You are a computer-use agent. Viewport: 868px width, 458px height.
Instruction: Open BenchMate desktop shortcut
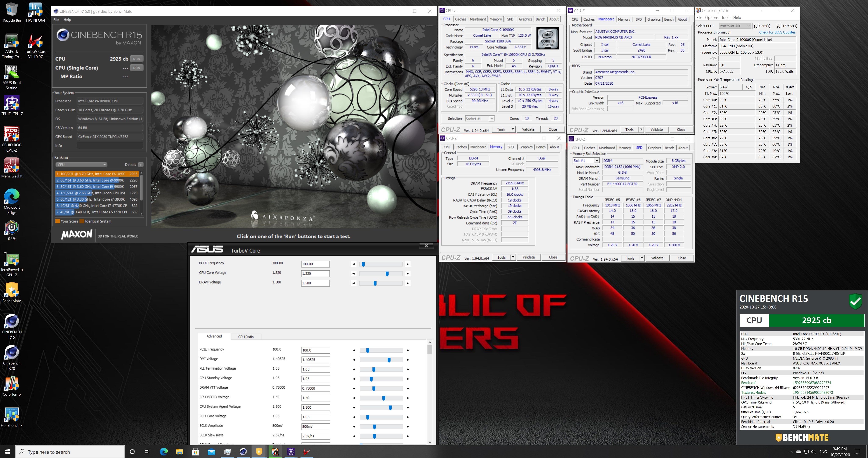11,293
